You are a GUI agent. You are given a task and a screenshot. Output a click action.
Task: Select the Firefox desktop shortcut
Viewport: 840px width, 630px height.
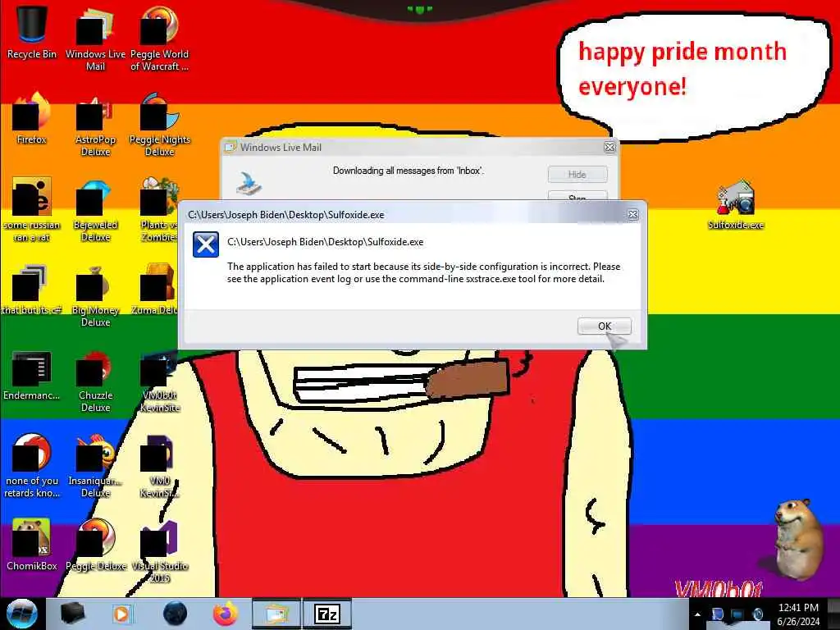32,118
